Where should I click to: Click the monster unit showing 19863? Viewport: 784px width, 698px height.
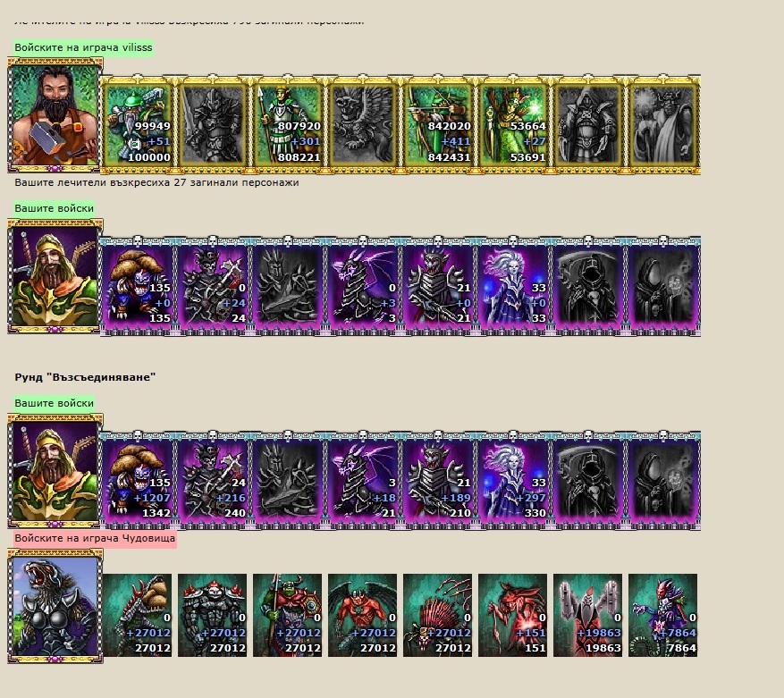point(587,615)
